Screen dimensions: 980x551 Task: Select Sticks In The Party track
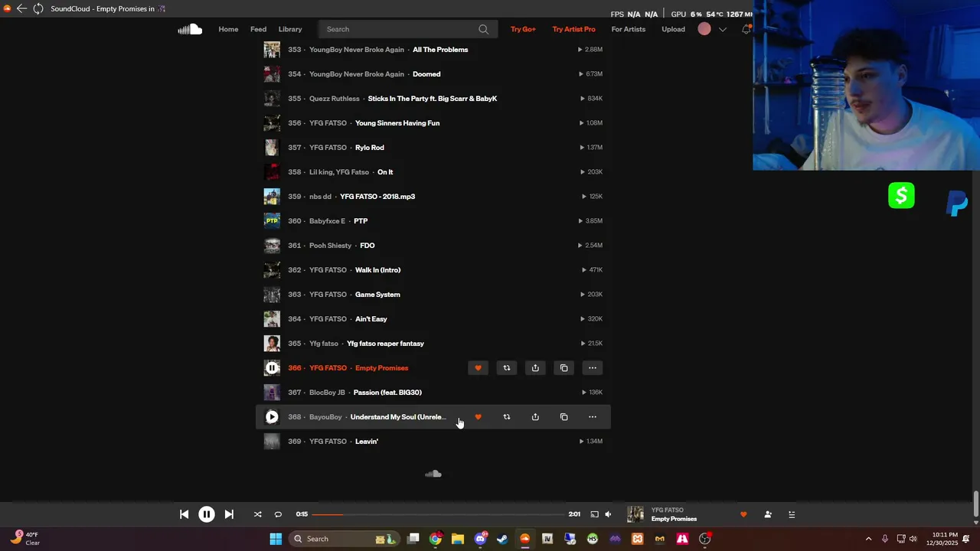coord(433,99)
